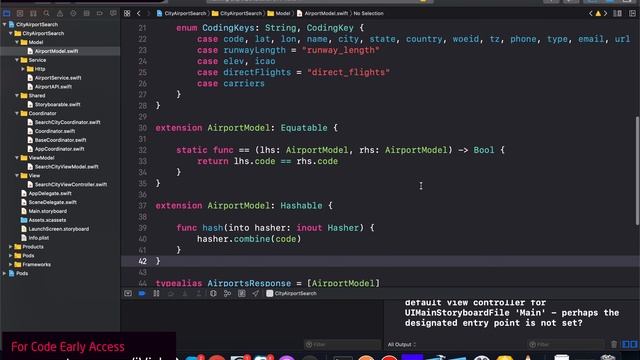
Task: Hide the debug area
Action: click(x=128, y=293)
